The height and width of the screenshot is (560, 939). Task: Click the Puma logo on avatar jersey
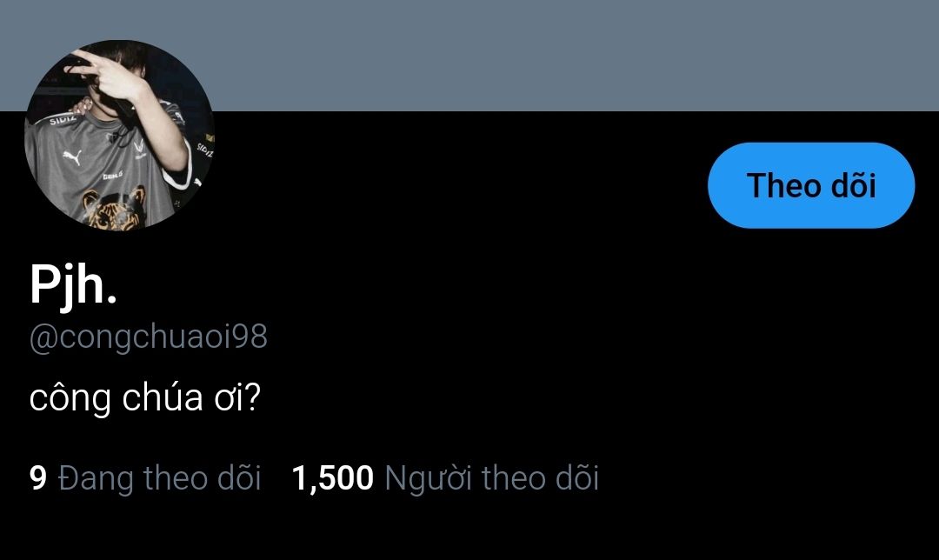coord(72,157)
